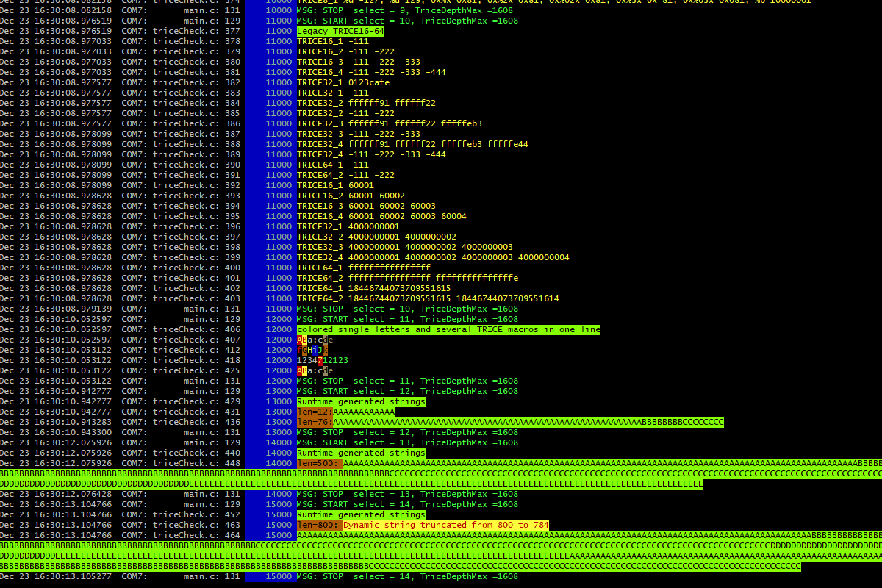Click the line "TRICE32_4 -111 -222 -333 -444"
The height and width of the screenshot is (588, 882).
click(371, 154)
